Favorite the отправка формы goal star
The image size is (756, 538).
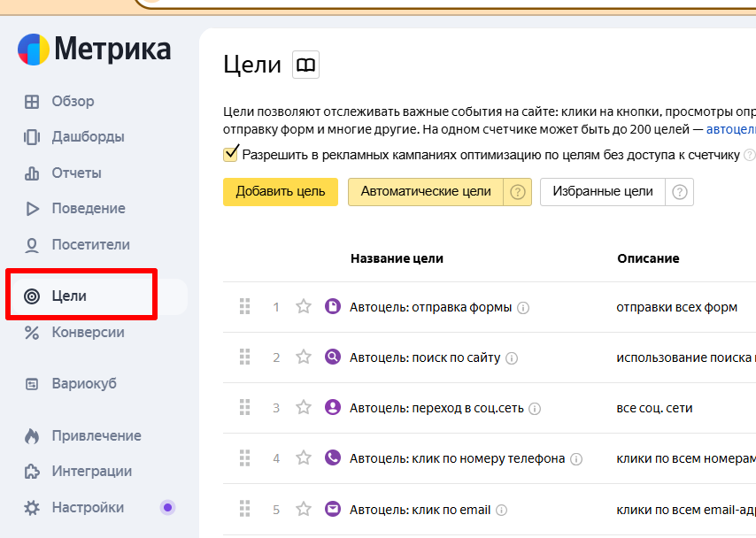click(x=304, y=306)
